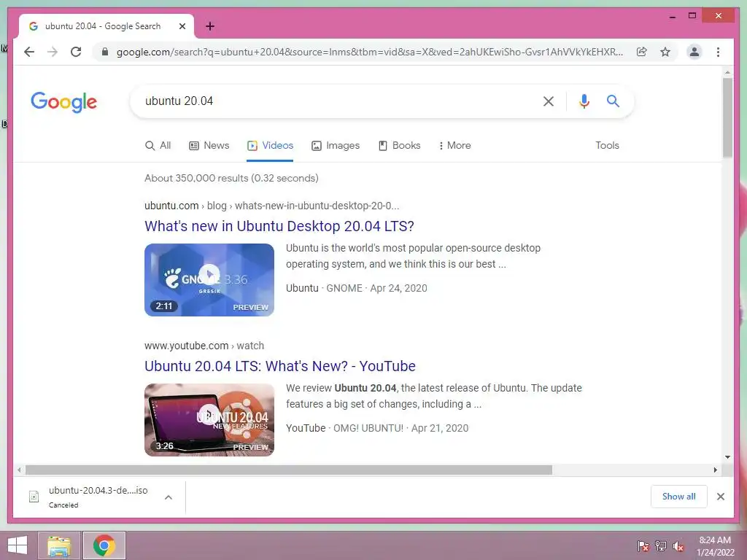Viewport: 747px width, 560px height.
Task: Click the horizontal scrollbar thumb
Action: click(289, 470)
